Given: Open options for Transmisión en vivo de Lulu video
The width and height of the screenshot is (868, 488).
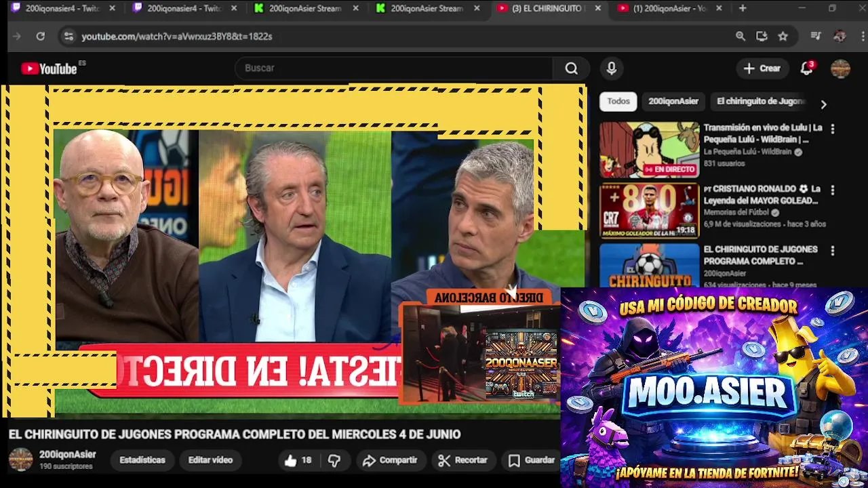Looking at the screenshot, I should (x=833, y=129).
